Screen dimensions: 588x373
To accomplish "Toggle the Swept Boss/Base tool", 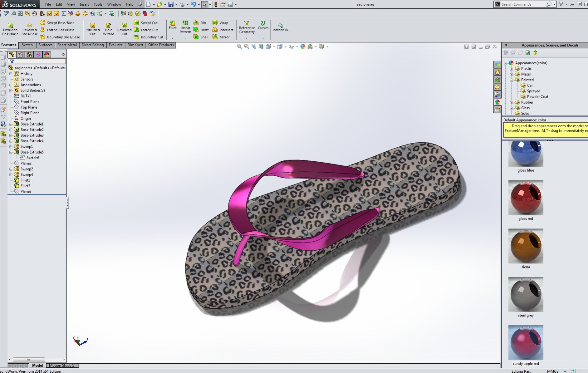I will click(x=57, y=23).
